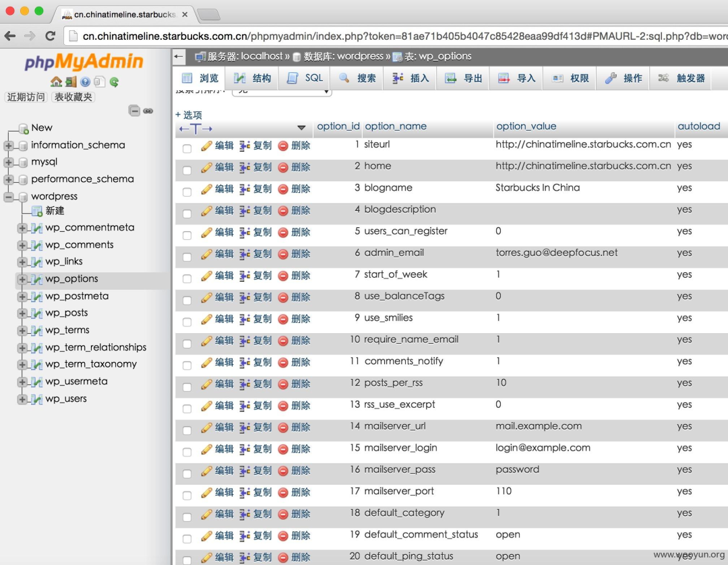
Task: Check the checkbox for mailserver_url row
Action: 187,430
